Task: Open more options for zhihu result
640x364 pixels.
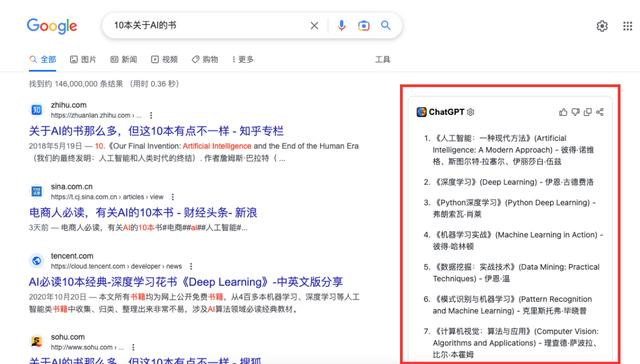Action: point(151,115)
